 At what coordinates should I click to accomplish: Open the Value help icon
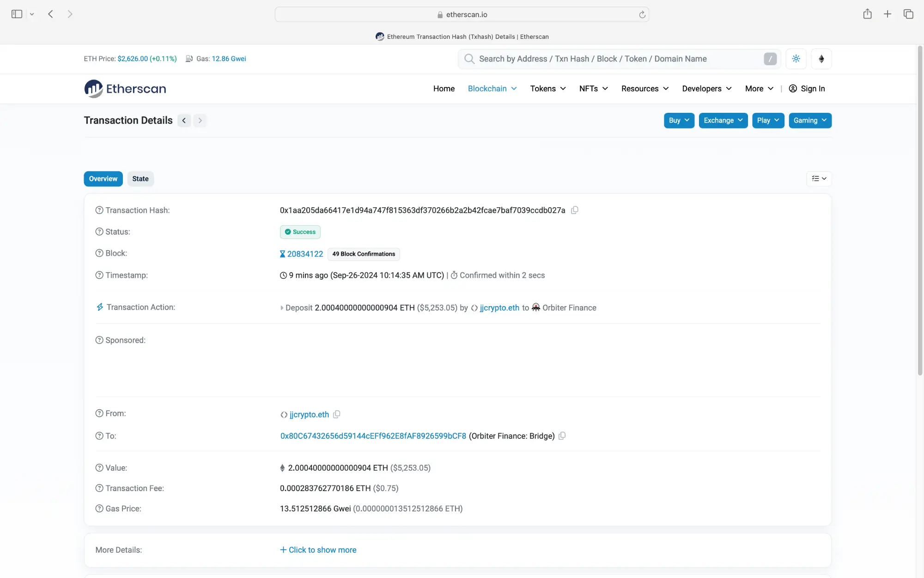click(x=99, y=467)
